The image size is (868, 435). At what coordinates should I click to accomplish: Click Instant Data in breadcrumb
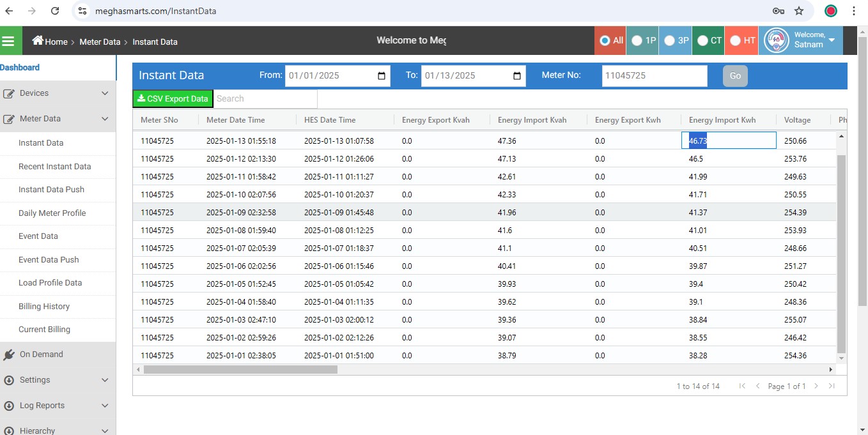pyautogui.click(x=155, y=42)
